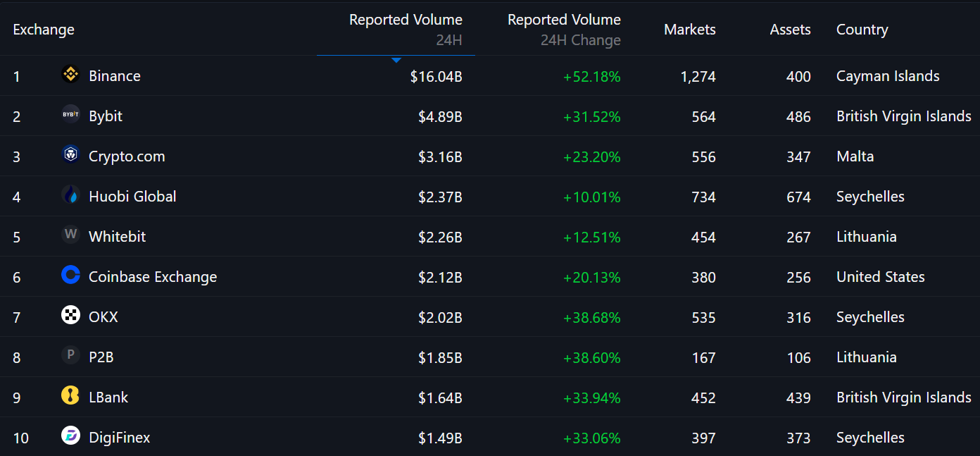Open the Coinbase Exchange page
Image resolution: width=980 pixels, height=456 pixels.
[x=152, y=276]
